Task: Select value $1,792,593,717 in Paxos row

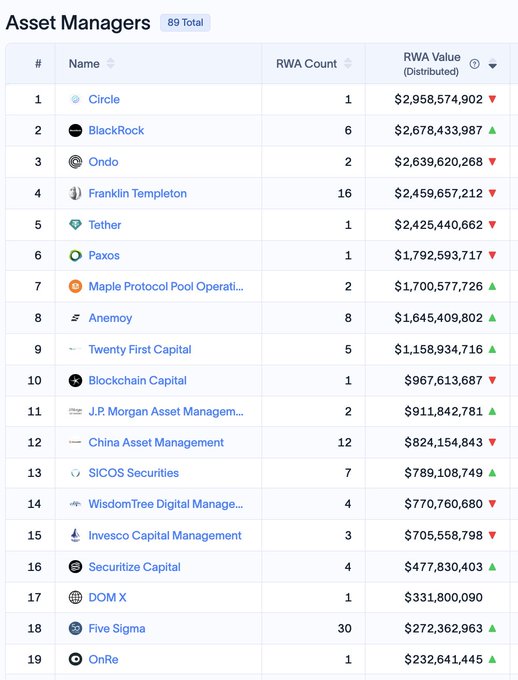Action: point(439,255)
